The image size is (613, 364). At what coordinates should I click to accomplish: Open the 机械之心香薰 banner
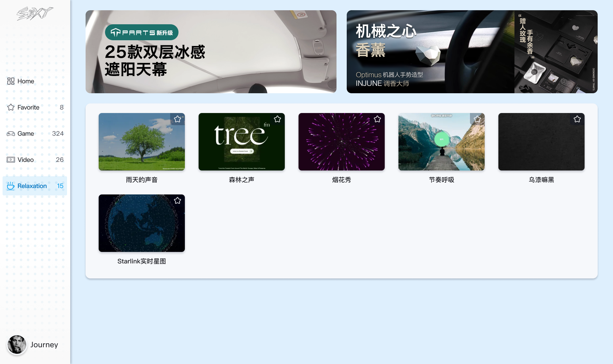coord(472,52)
